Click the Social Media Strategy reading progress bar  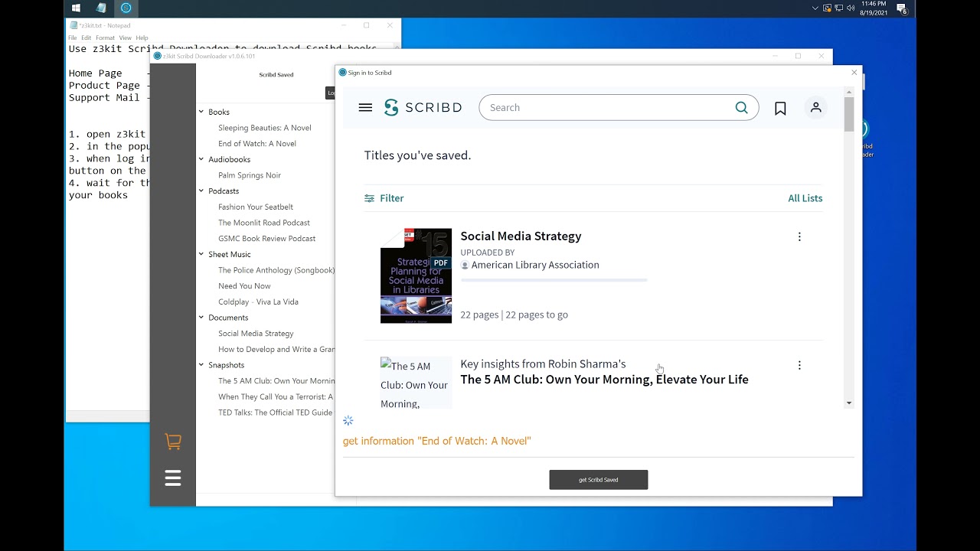click(x=554, y=281)
